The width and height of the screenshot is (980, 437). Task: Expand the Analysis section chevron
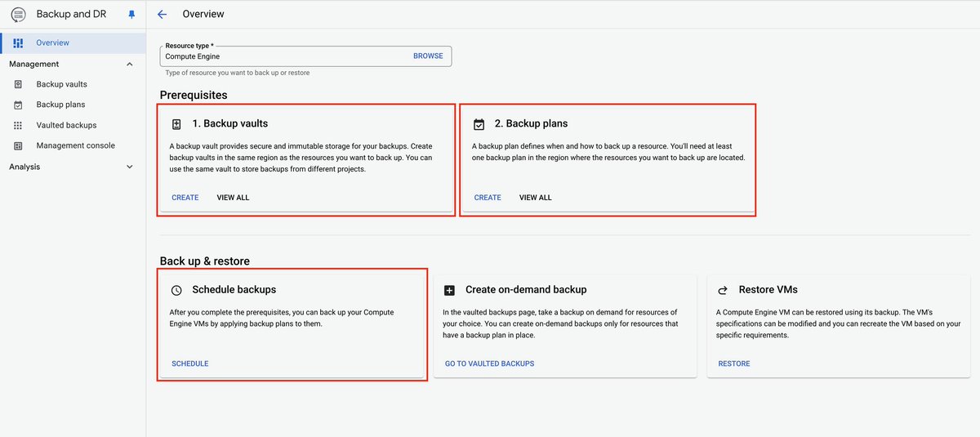click(x=129, y=167)
